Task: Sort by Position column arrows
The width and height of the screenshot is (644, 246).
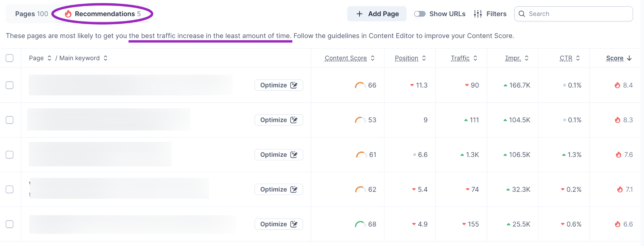Action: 424,58
